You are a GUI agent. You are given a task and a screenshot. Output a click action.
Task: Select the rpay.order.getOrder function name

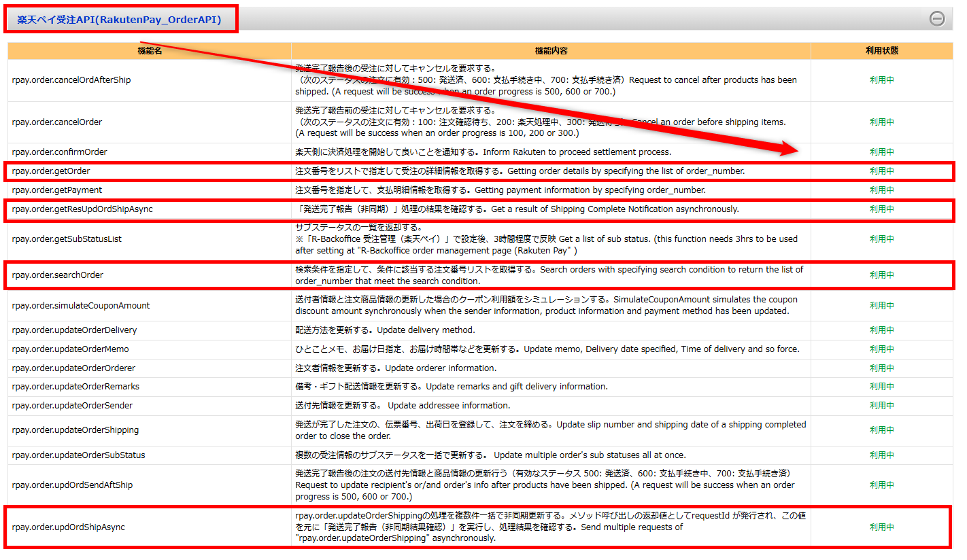click(x=51, y=171)
